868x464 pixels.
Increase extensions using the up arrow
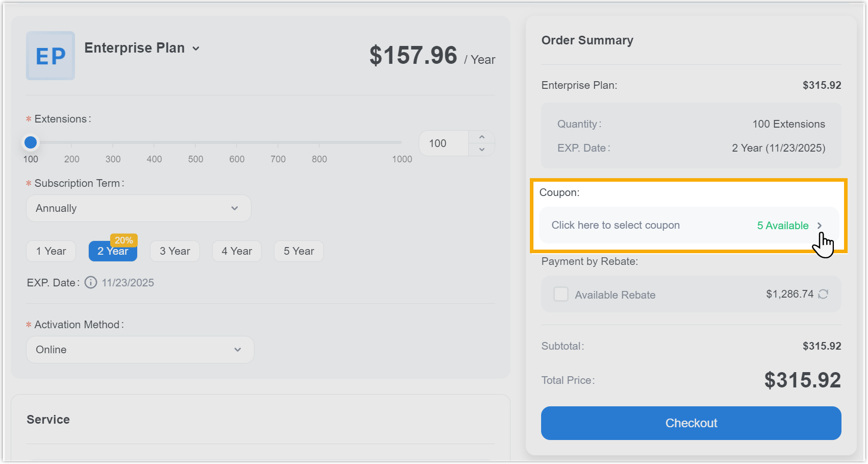[482, 137]
